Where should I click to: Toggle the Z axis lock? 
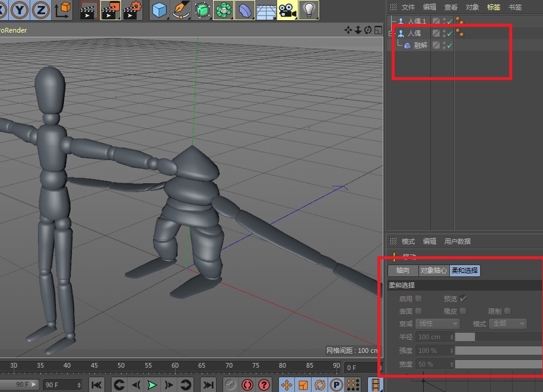[40, 10]
